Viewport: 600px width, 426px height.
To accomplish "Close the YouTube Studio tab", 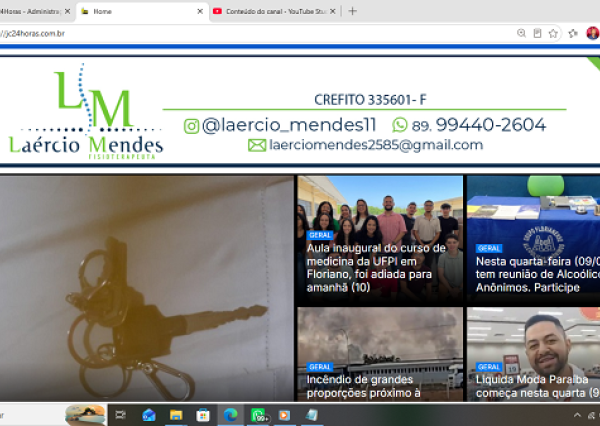I will (333, 11).
